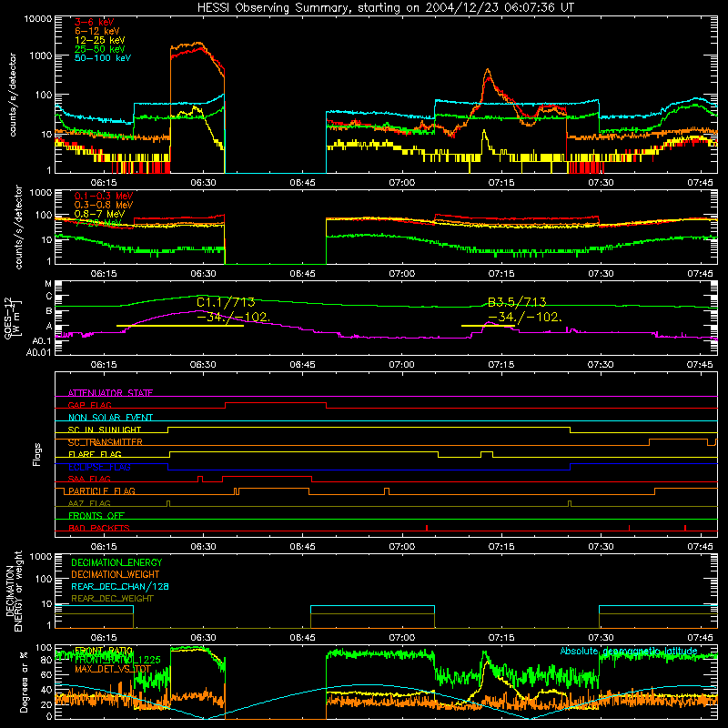Select the REAR_DEC_CHAN/128 legend label
This screenshot has height=728, width=728.
tap(120, 586)
